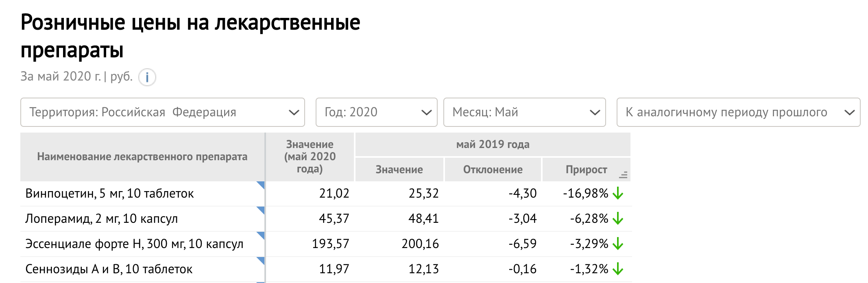Image resolution: width=868 pixels, height=283 pixels.
Task: Click blue corner marker on Сеннозиды cell
Action: click(x=261, y=260)
